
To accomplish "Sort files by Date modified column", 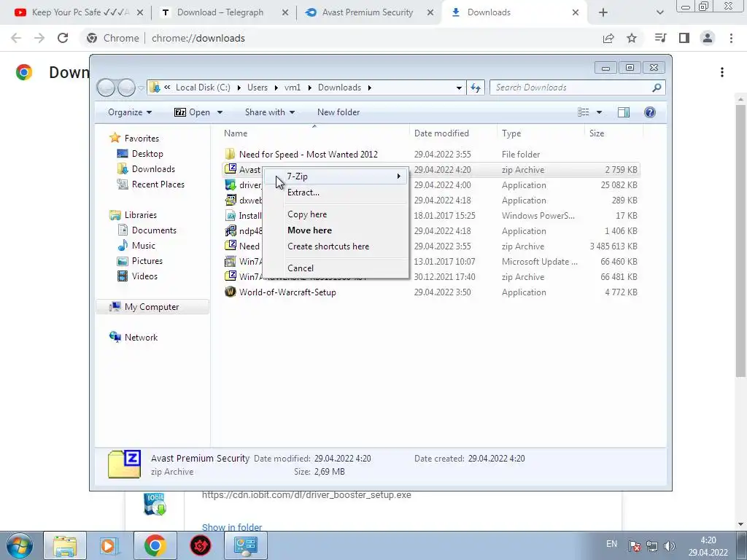I will (x=441, y=133).
